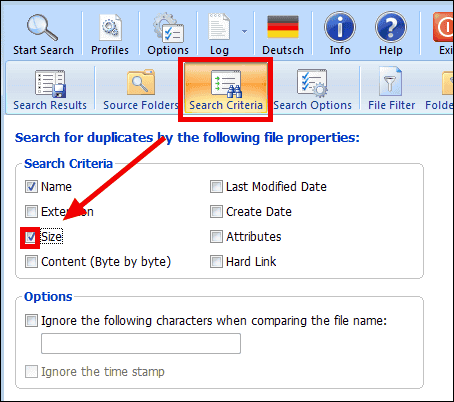Screen dimensions: 454x402
Task: Enable the Hard Link checkbox
Action: pos(216,262)
